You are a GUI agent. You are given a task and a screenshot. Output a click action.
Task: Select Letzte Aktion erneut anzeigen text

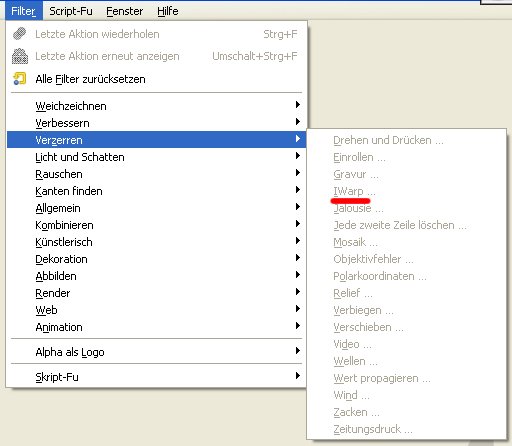[107, 56]
